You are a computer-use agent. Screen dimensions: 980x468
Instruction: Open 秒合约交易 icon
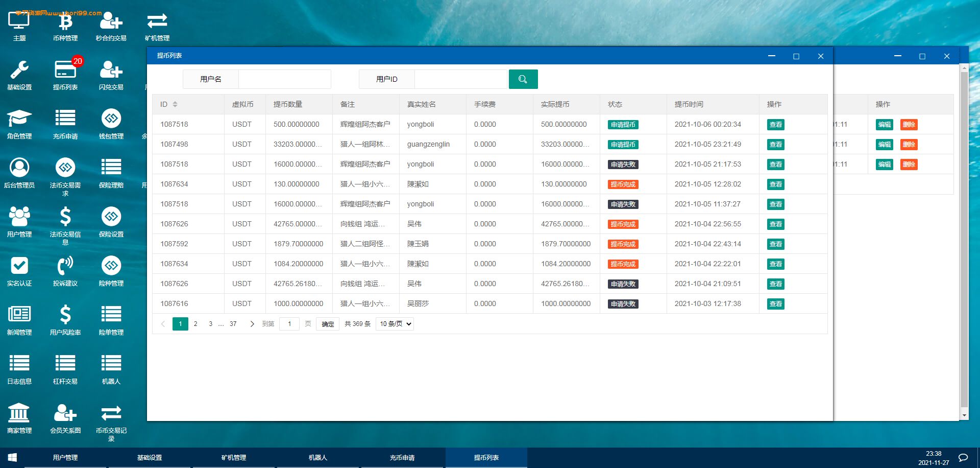coord(111,26)
